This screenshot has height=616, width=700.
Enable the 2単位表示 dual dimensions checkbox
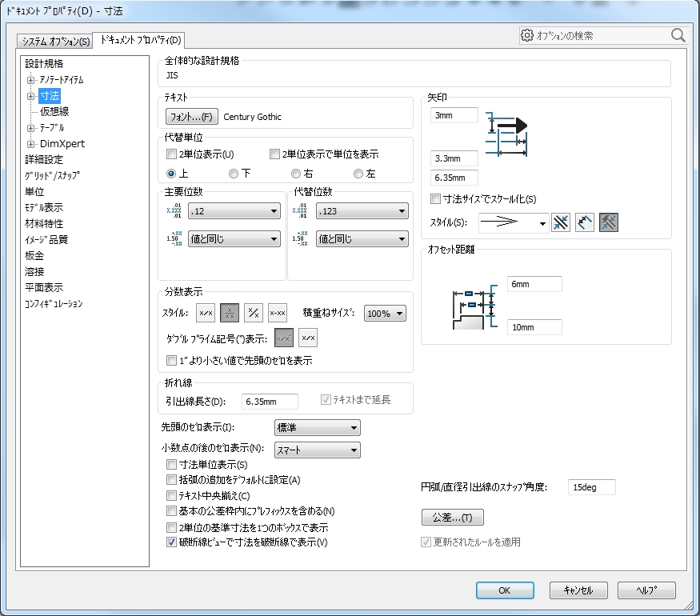171,154
